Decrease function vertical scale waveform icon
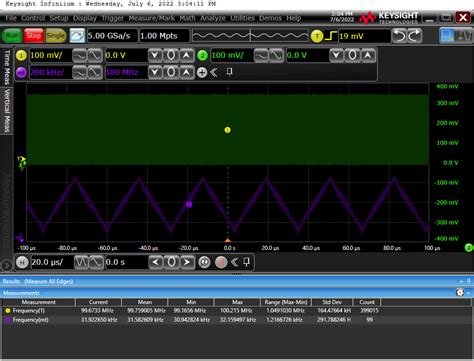 79,72
